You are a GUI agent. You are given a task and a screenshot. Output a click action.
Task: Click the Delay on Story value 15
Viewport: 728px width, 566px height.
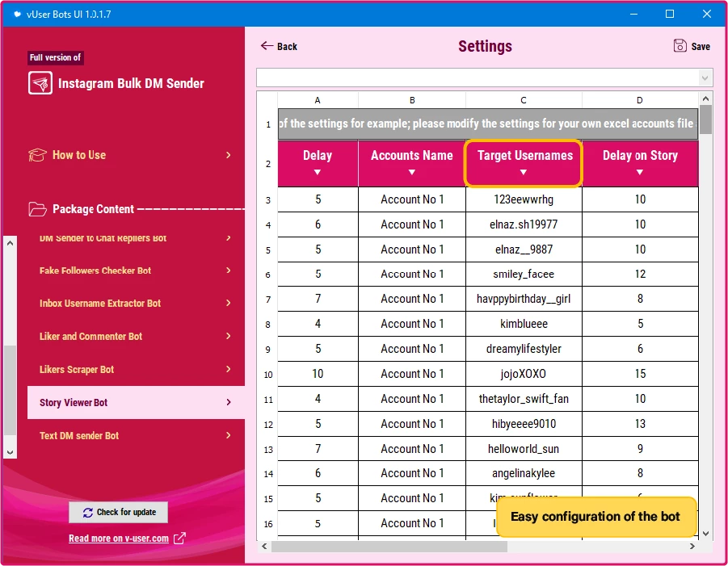click(x=640, y=374)
